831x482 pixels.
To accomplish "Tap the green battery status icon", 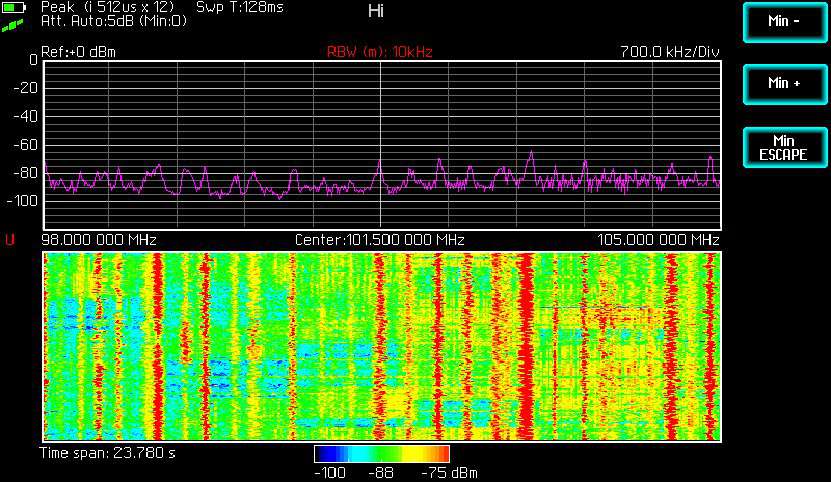I will 14,7.
